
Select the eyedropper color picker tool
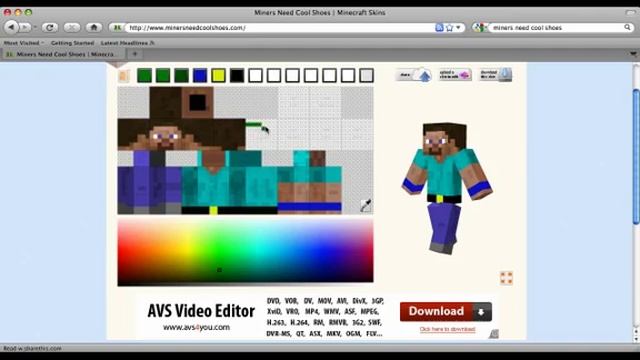point(365,205)
